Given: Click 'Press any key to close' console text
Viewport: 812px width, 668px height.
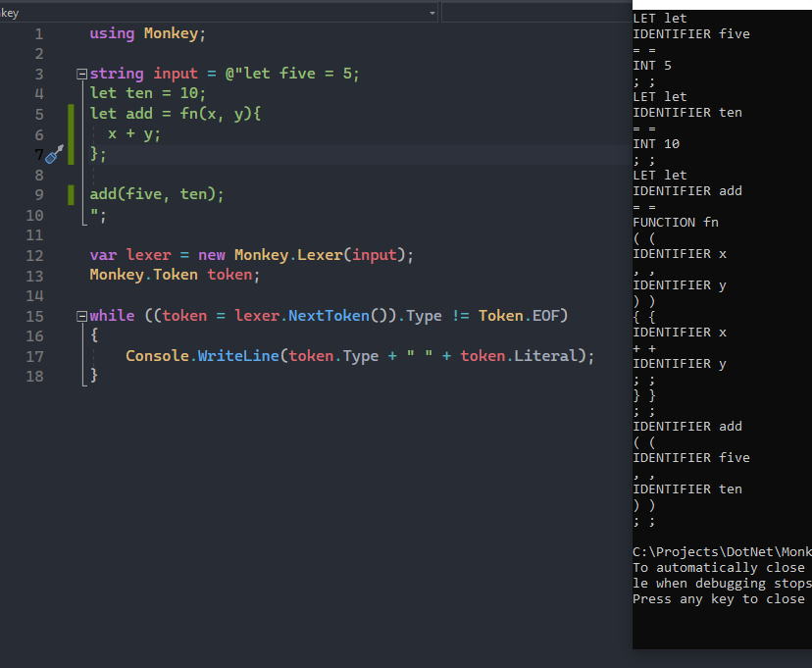Looking at the screenshot, I should click(x=718, y=599).
